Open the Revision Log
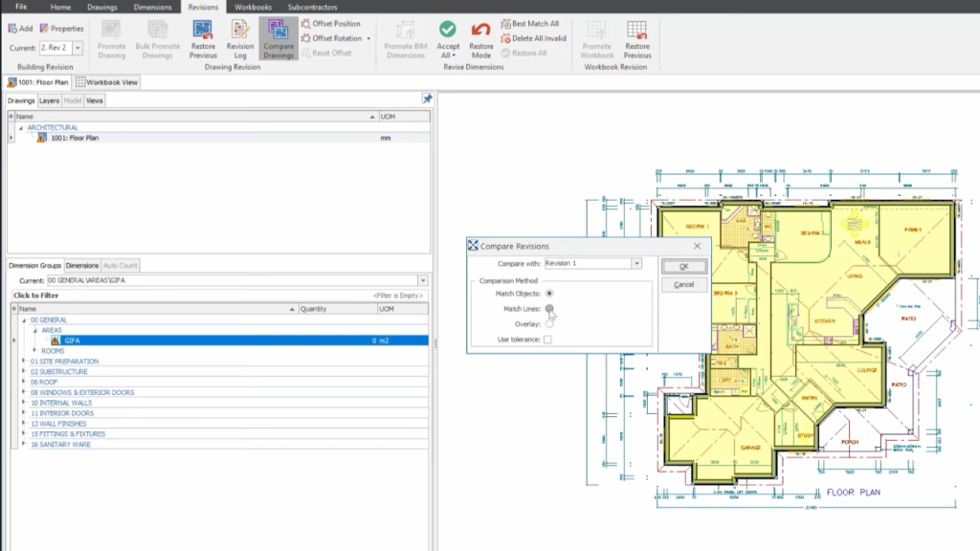The image size is (980, 551). pyautogui.click(x=240, y=39)
